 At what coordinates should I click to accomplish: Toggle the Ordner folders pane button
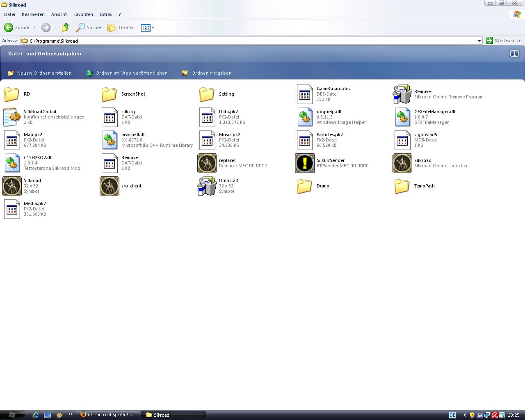[121, 27]
